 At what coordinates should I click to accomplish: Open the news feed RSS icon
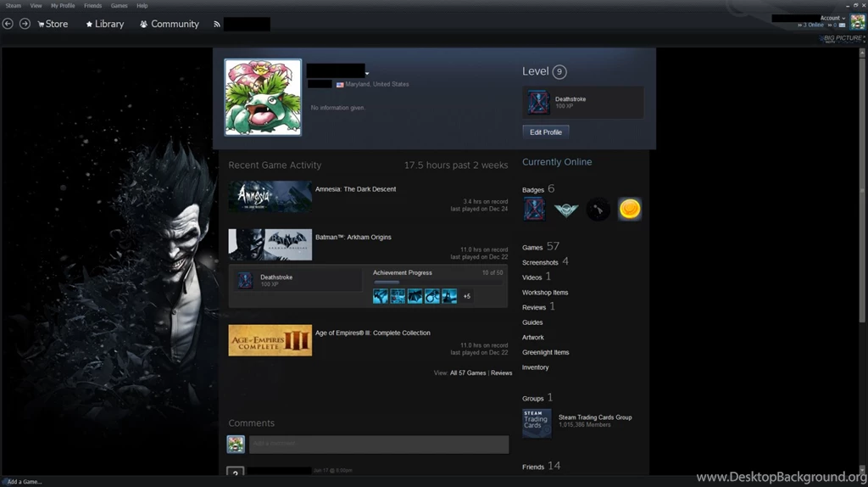[217, 25]
